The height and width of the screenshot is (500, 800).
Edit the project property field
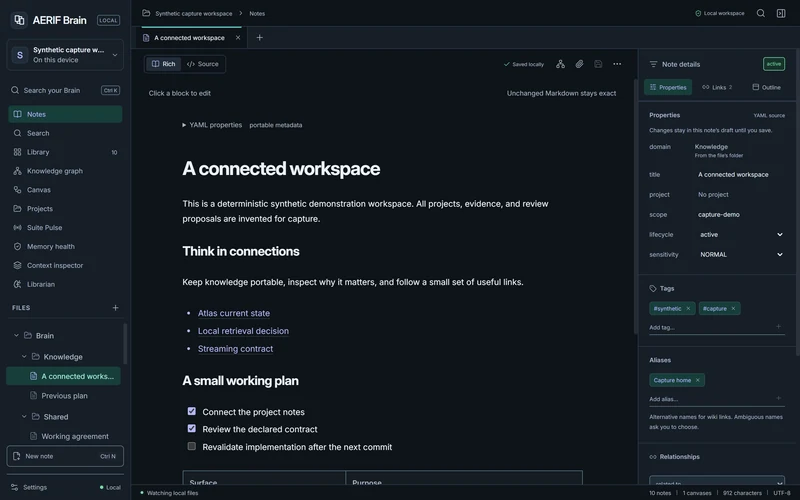tap(740, 194)
